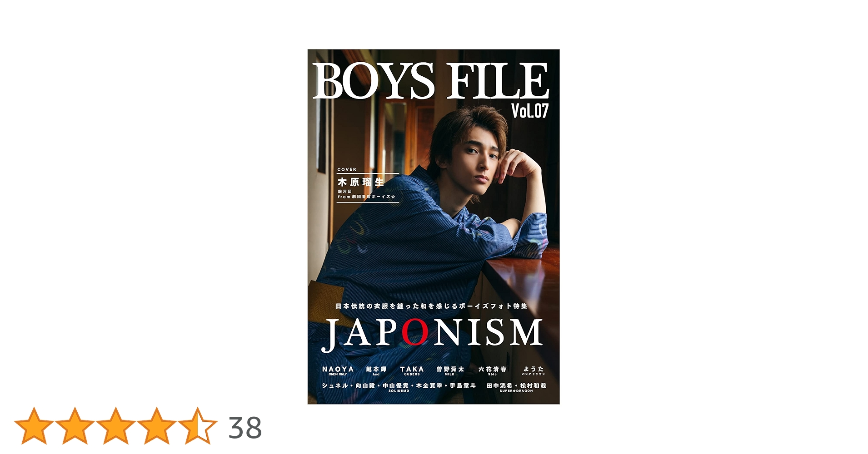Click the SOLIDEMO credit text
Image resolution: width=868 pixels, height=454 pixels.
coord(399,391)
